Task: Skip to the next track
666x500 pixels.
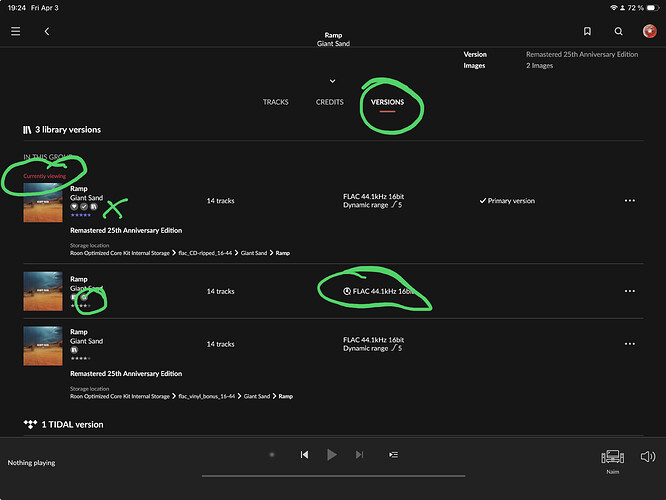Action: pos(359,455)
